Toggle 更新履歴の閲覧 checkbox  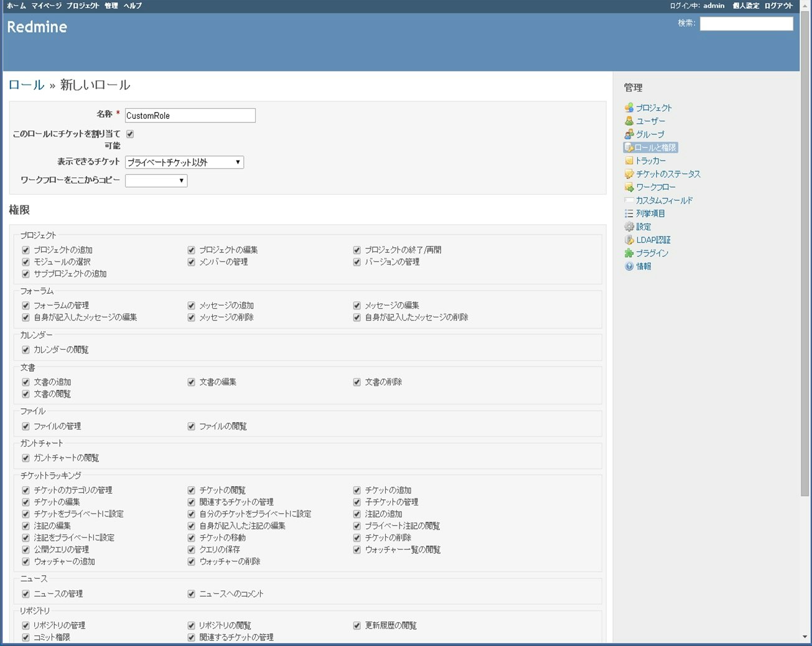(357, 626)
